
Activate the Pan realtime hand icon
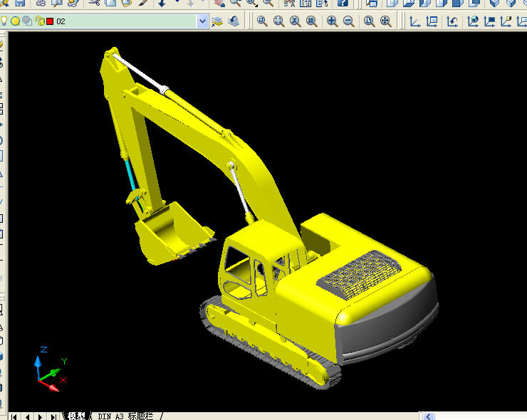pyautogui.click(x=219, y=3)
